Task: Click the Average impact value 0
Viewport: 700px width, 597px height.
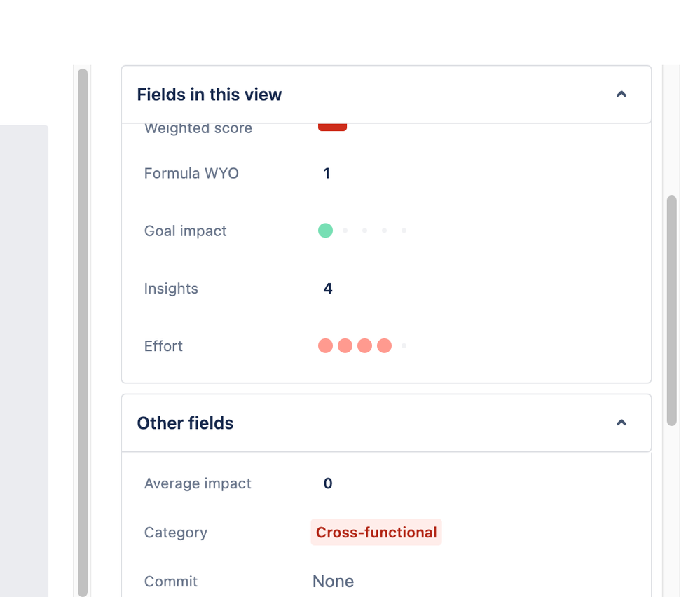Action: pos(328,483)
